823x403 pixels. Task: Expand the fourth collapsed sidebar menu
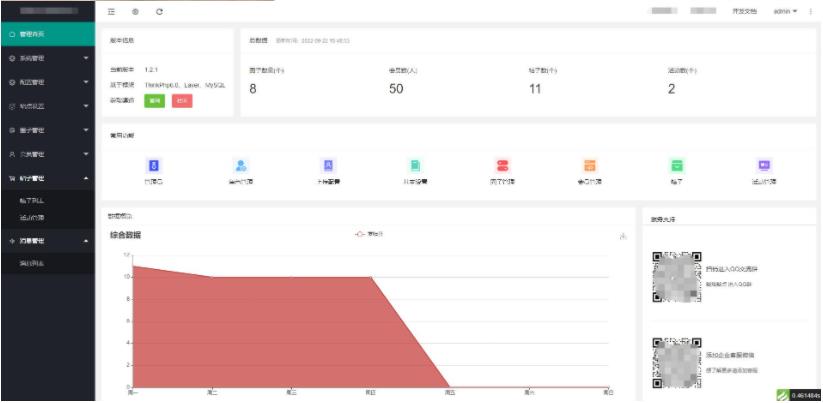(x=47, y=131)
